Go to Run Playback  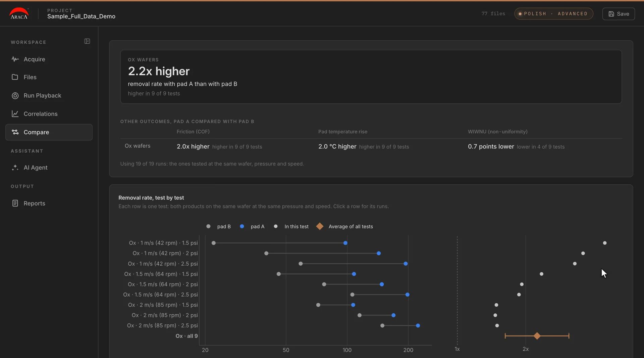(49, 95)
